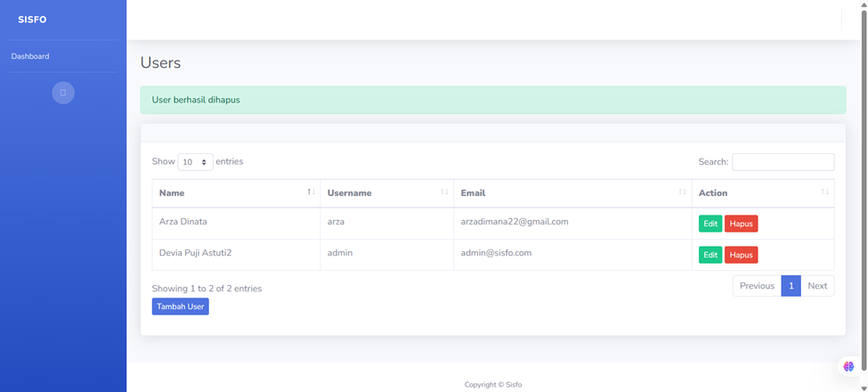Click the SISFO brand logo link
Screen dimensions: 868x392
tap(32, 20)
